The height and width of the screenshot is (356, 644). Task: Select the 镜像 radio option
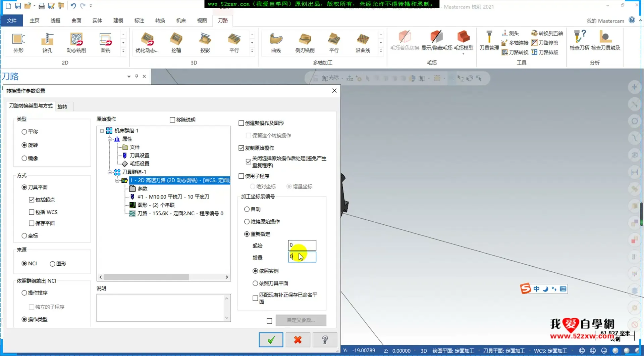tap(24, 158)
